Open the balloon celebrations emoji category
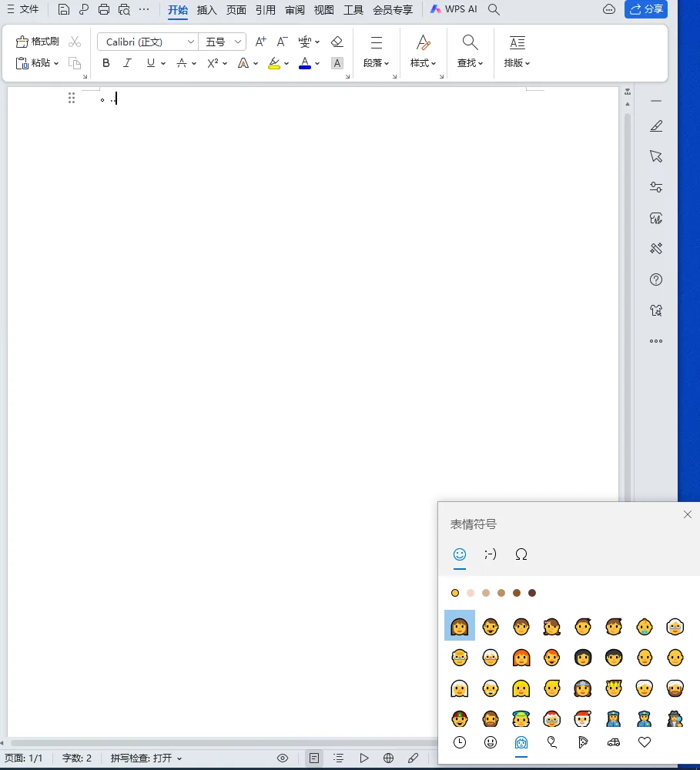 pyautogui.click(x=552, y=742)
